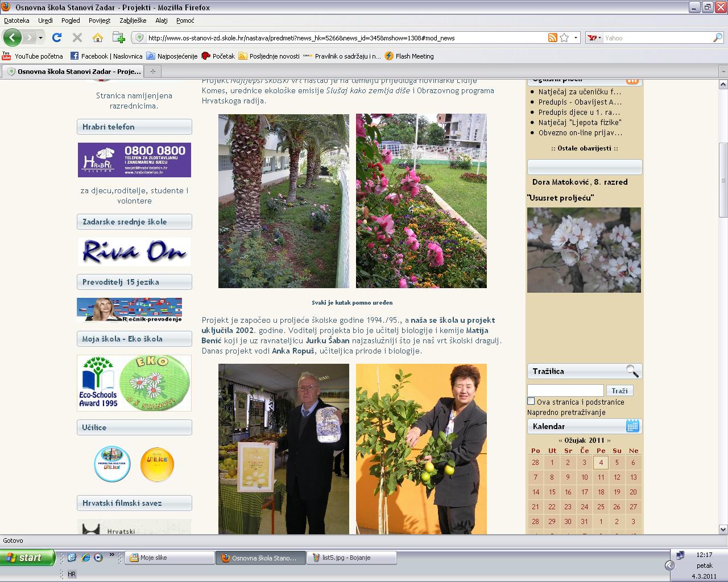
Task: Open the list all tabs dropdown
Action: click(722, 72)
